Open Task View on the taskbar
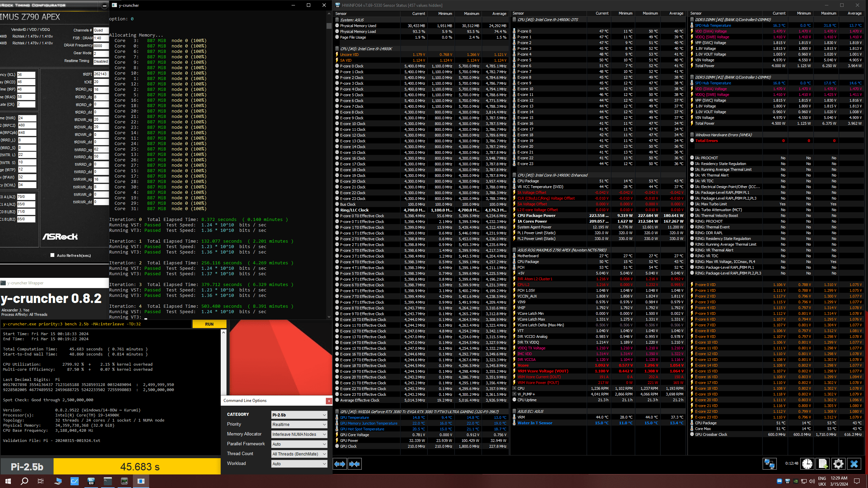 point(41,481)
